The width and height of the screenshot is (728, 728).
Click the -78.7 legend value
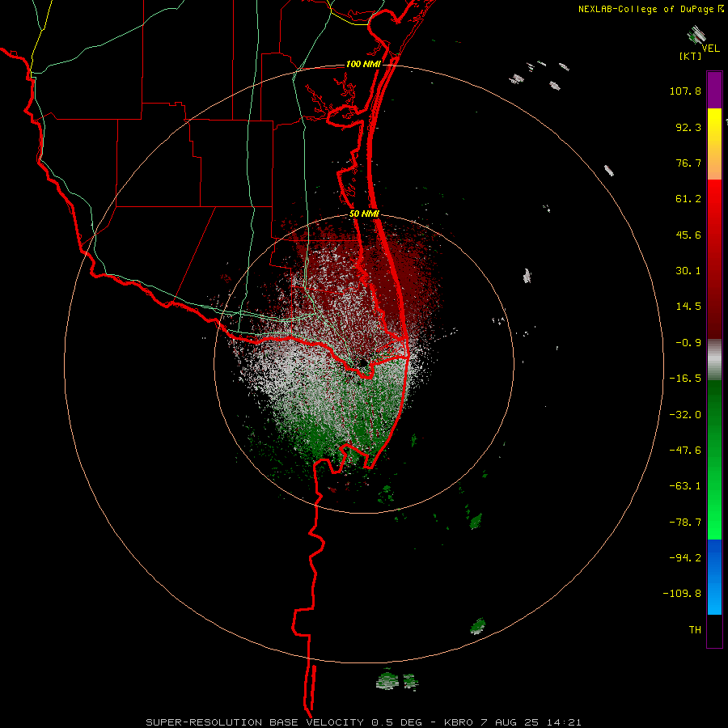pyautogui.click(x=685, y=523)
